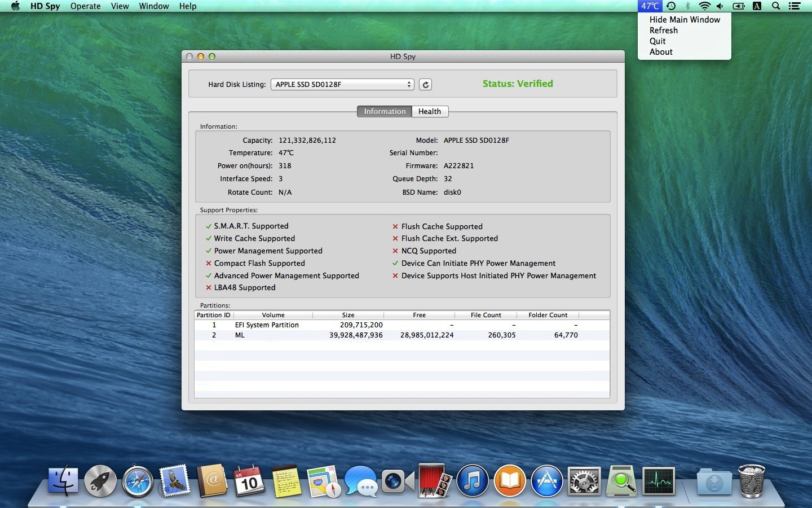Open Mail stamp icon in Dock
812x508 pixels.
click(175, 482)
